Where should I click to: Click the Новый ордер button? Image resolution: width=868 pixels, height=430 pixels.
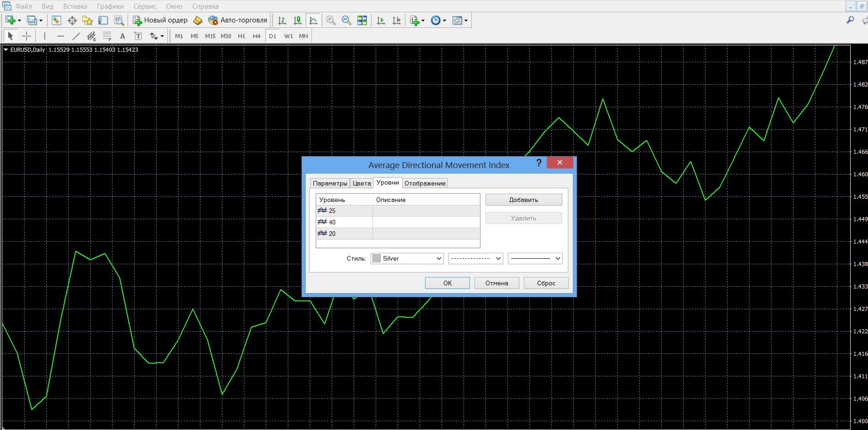tap(160, 20)
